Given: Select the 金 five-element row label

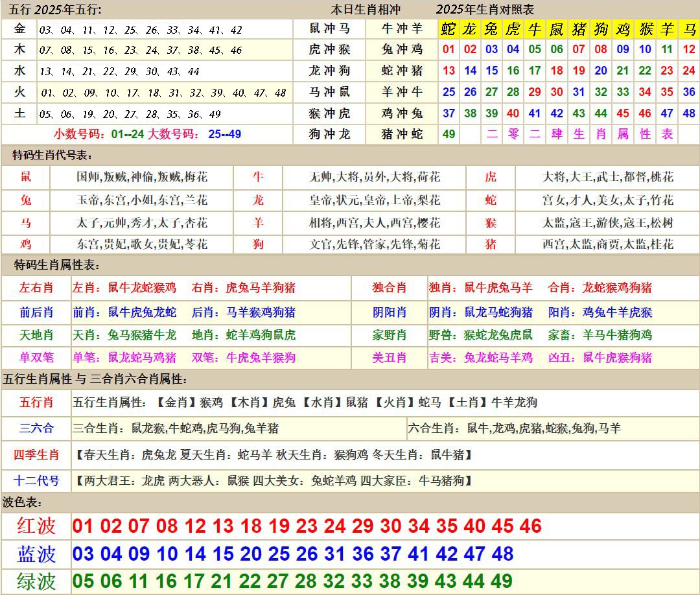Looking at the screenshot, I should pyautogui.click(x=20, y=29).
